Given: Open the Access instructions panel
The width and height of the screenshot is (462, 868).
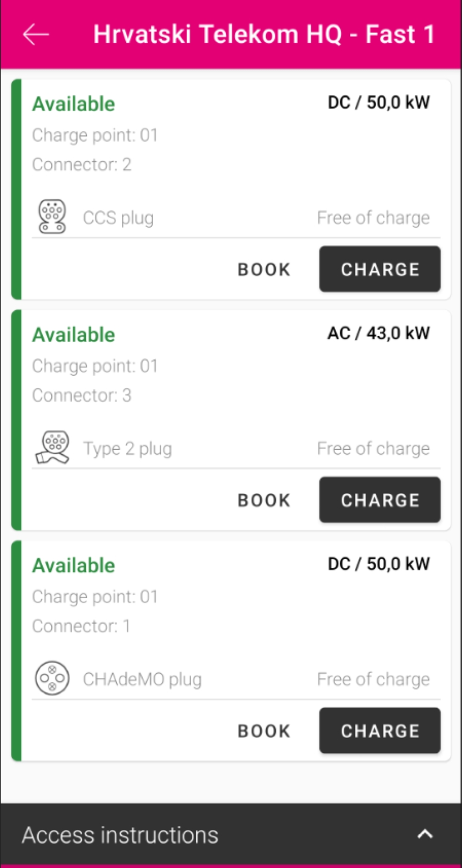Looking at the screenshot, I should (120, 835).
